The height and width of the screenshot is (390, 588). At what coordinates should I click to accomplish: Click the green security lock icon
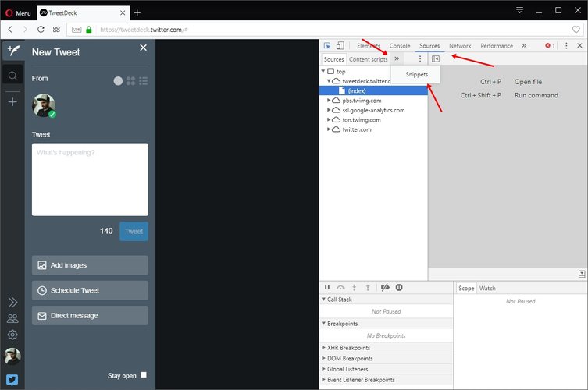point(89,29)
